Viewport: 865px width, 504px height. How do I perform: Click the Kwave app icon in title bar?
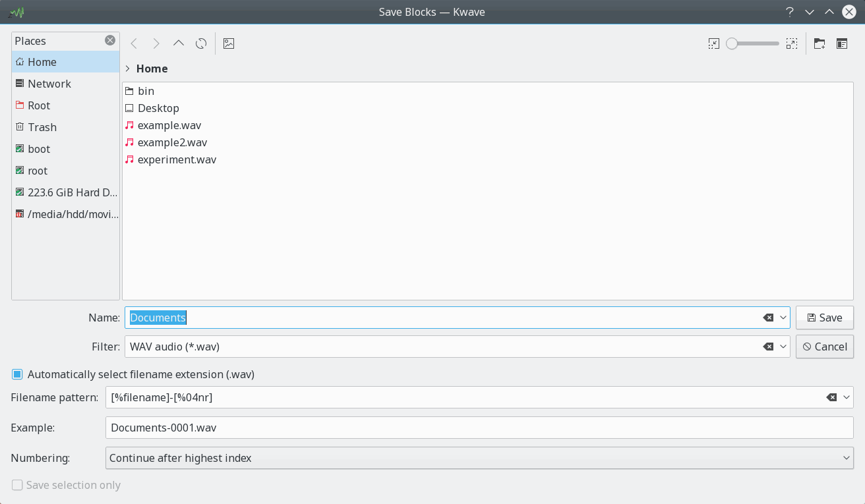17,12
